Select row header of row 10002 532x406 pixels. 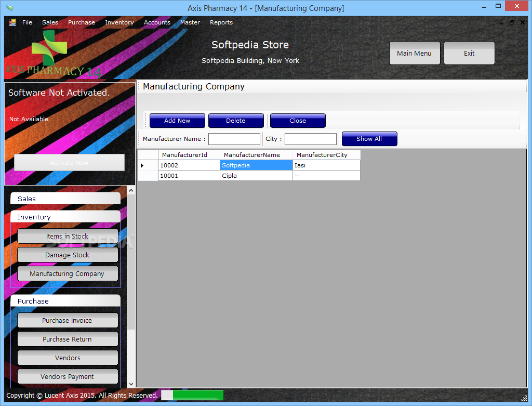pos(148,165)
